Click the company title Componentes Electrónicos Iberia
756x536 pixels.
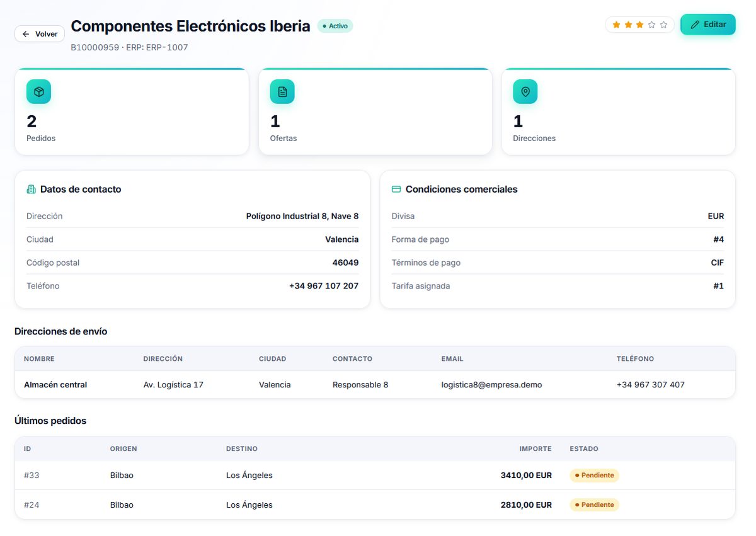pos(190,26)
